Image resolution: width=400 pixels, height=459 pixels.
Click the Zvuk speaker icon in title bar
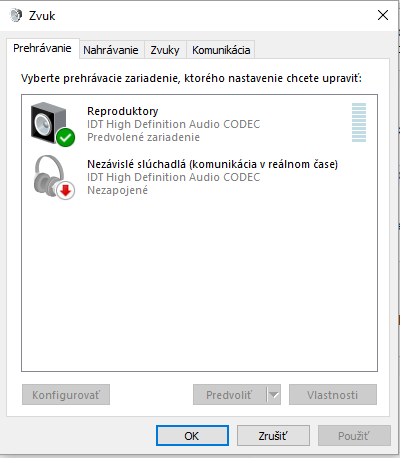click(x=16, y=15)
